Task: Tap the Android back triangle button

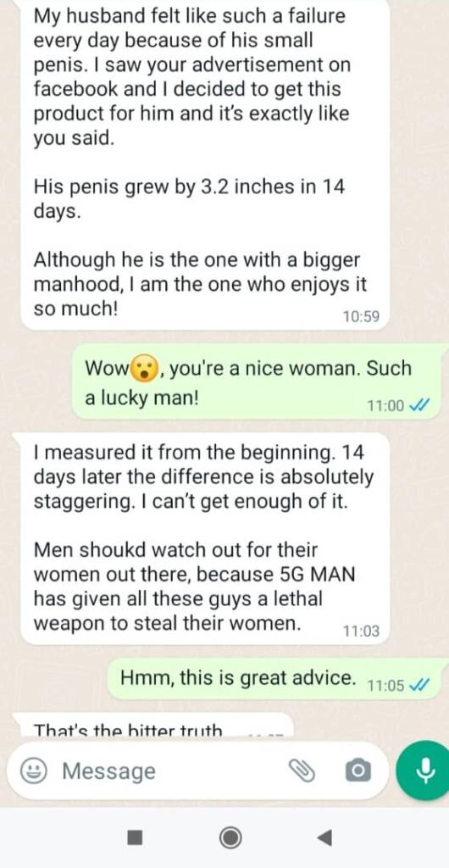Action: tap(325, 837)
